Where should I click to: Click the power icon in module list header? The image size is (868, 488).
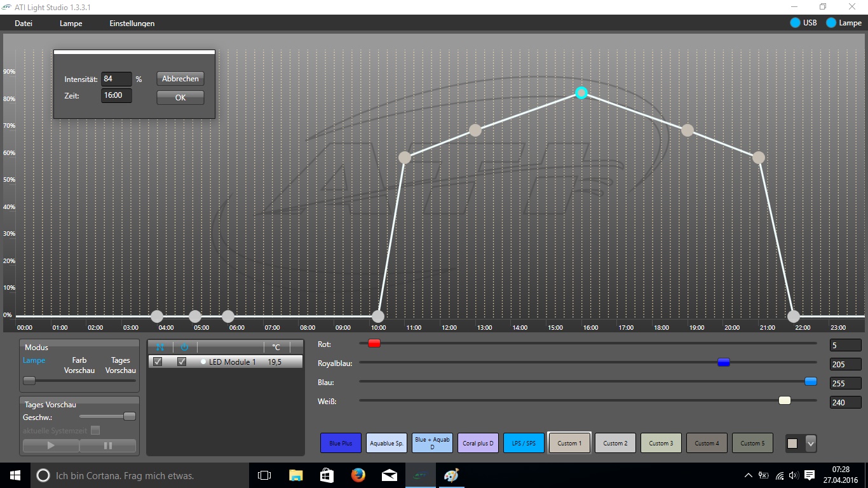[184, 347]
